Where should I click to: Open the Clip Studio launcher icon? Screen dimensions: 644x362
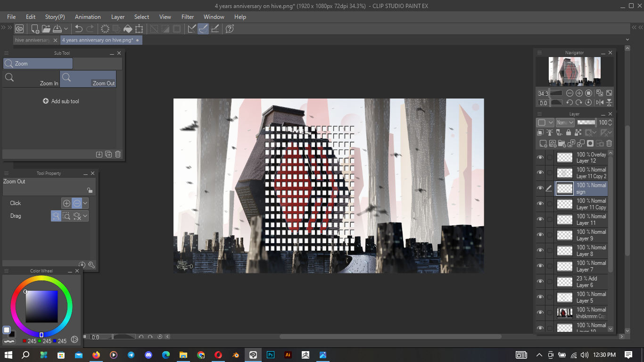(x=19, y=29)
